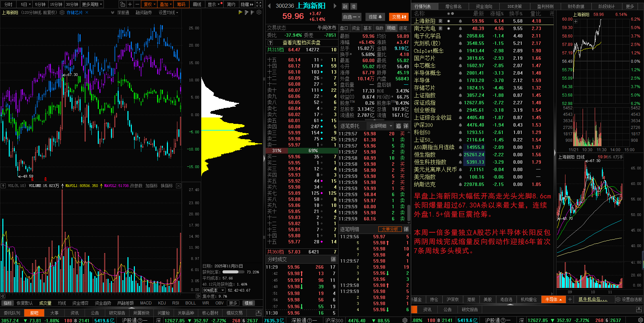644x323 pixels.
Task: Toggle 叠加 overlay mode
Action: point(166,4)
